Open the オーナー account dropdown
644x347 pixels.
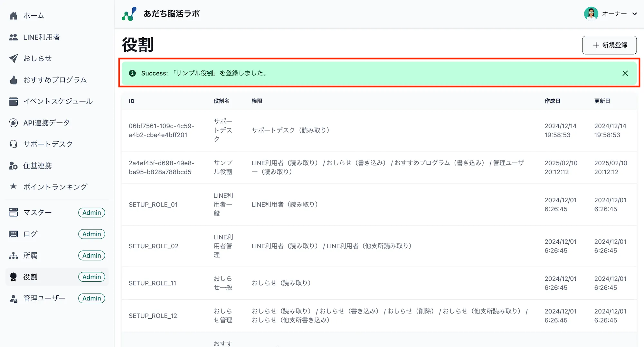[x=614, y=14]
